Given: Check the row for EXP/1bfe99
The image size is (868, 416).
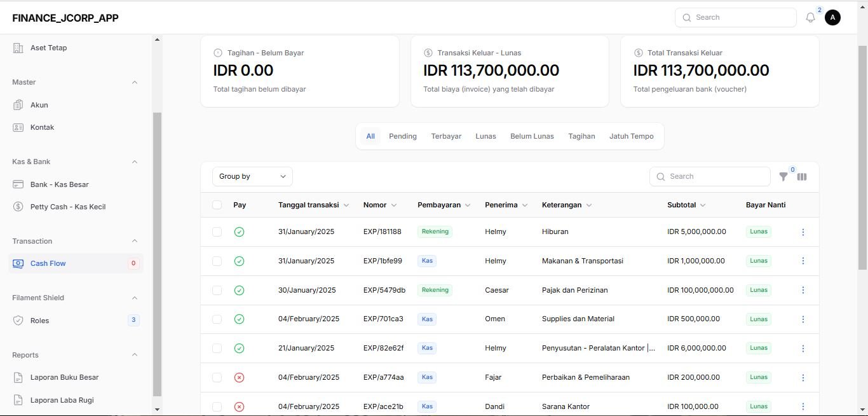Looking at the screenshot, I should coord(217,261).
